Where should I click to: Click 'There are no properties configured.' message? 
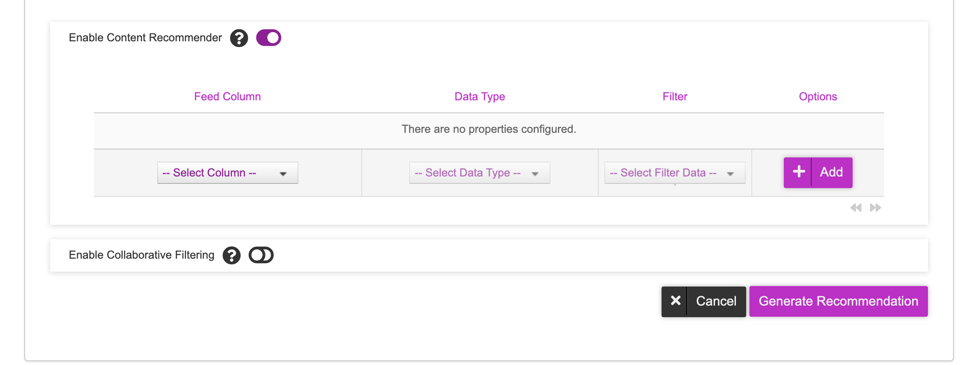489,129
